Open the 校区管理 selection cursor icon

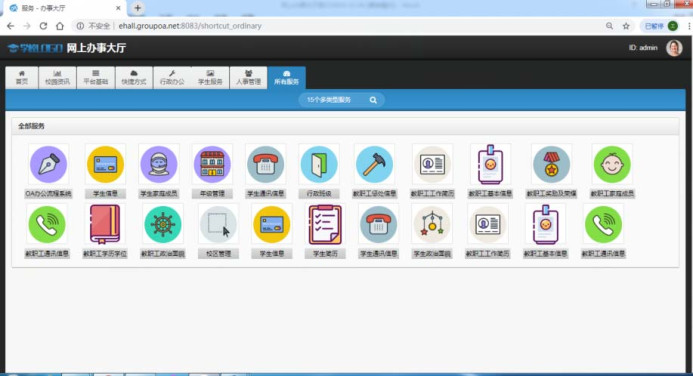pyautogui.click(x=218, y=224)
